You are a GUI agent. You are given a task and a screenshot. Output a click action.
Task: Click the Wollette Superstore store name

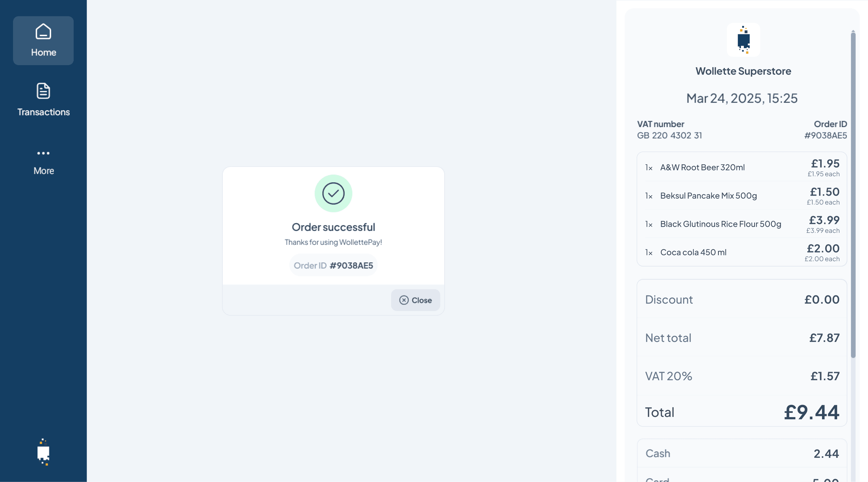click(743, 71)
